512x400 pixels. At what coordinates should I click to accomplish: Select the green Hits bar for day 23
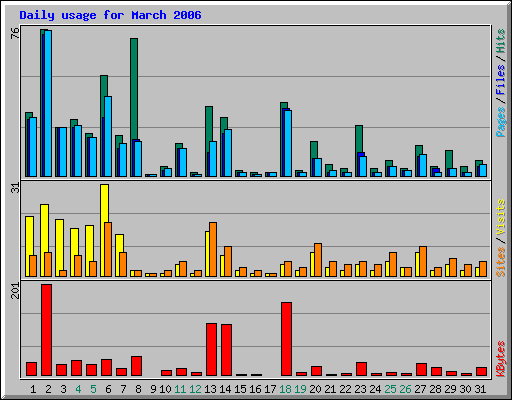[359, 139]
